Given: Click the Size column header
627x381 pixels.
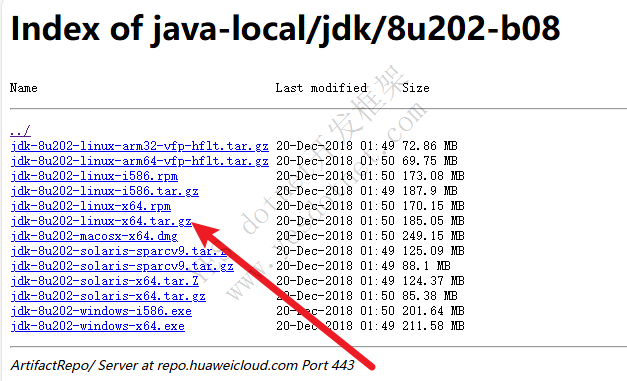Looking at the screenshot, I should click(x=416, y=88).
